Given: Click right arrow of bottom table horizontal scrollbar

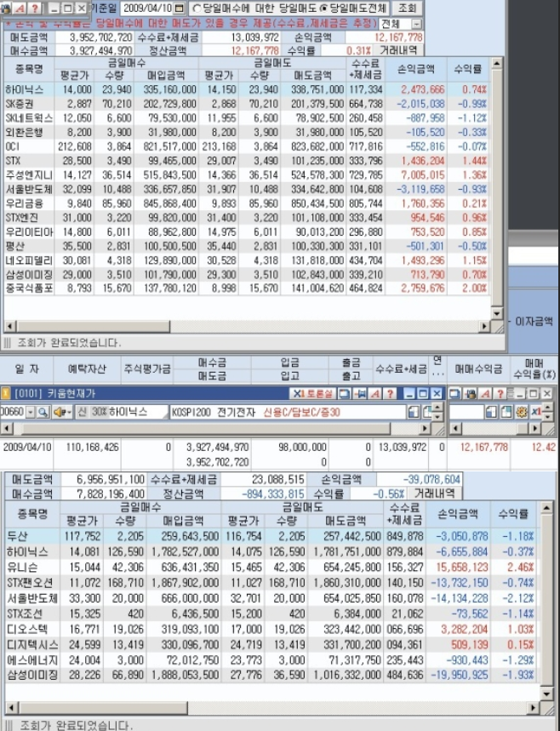Looking at the screenshot, I should pos(534,708).
